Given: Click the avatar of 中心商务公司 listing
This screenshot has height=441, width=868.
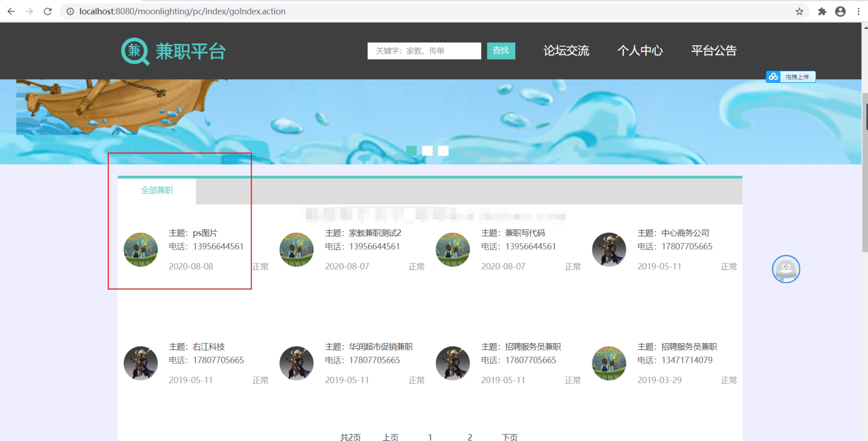Looking at the screenshot, I should tap(609, 249).
